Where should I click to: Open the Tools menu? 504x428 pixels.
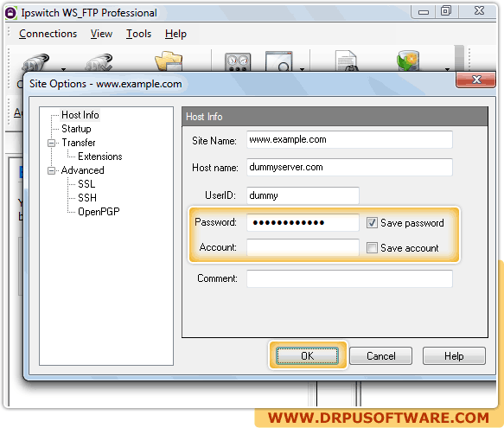pyautogui.click(x=138, y=34)
